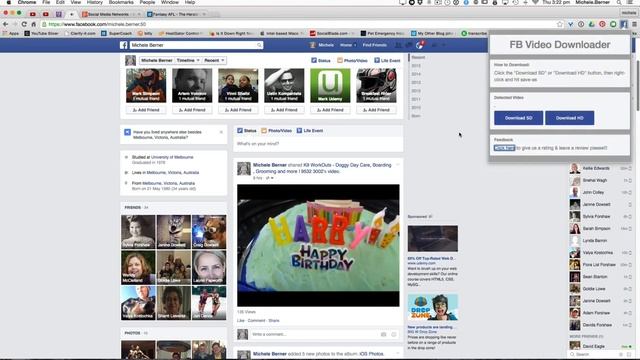The width and height of the screenshot is (640, 360).
Task: Click the Like link under the video post
Action: [241, 320]
